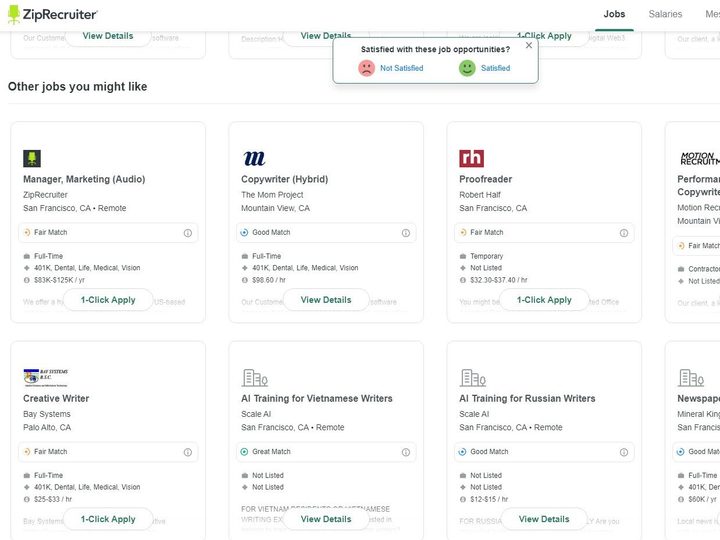This screenshot has height=540, width=720.
Task: 1-Click Apply to Creative Writer job
Action: 108,519
